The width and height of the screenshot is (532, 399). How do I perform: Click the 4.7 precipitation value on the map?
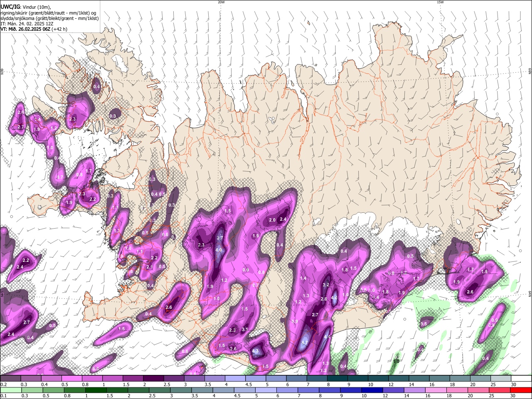click(304, 342)
